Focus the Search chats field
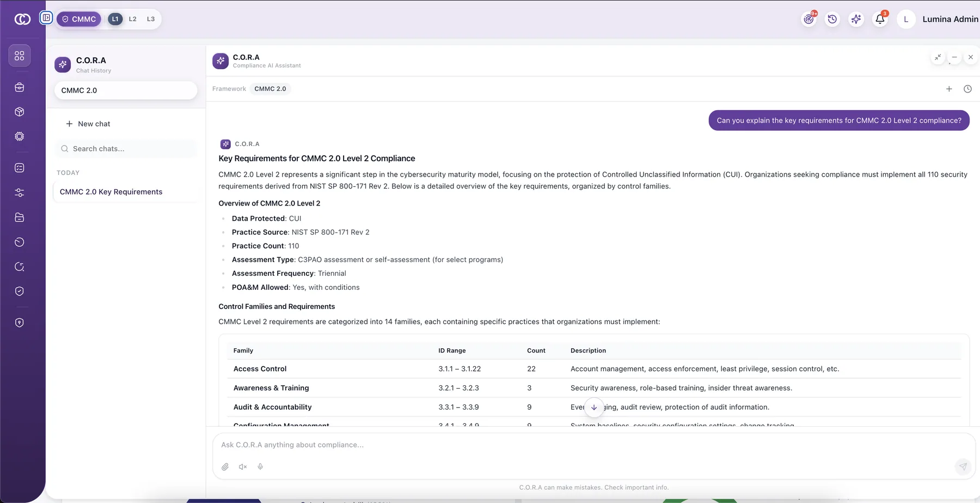The height and width of the screenshot is (503, 980). [126, 149]
